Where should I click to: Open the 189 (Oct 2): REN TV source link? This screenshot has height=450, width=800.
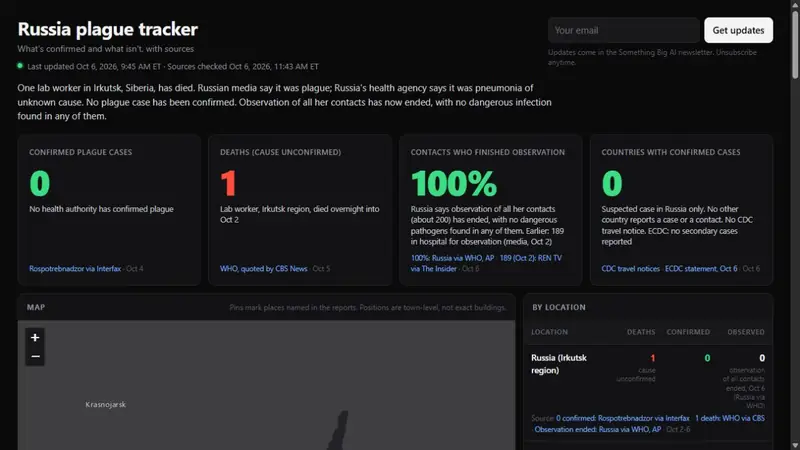(x=531, y=258)
